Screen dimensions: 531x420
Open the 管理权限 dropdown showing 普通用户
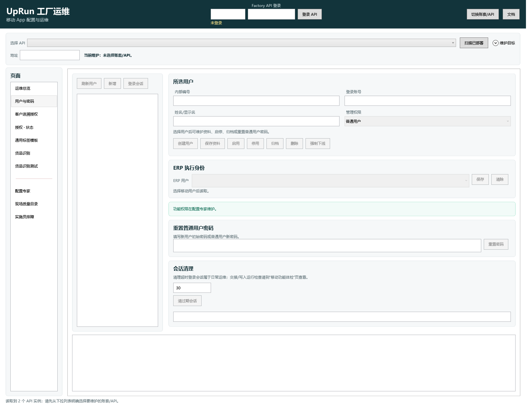(x=427, y=121)
